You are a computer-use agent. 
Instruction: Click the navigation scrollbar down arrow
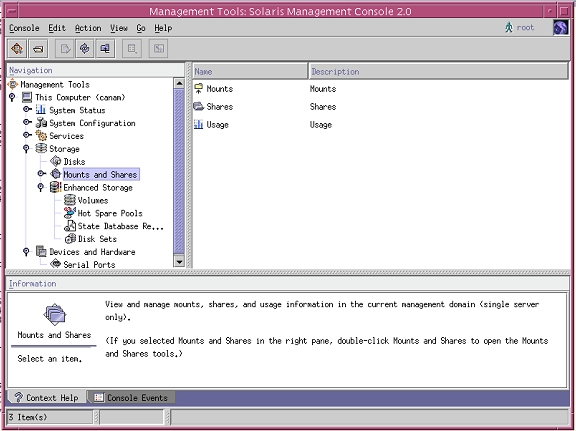(179, 262)
